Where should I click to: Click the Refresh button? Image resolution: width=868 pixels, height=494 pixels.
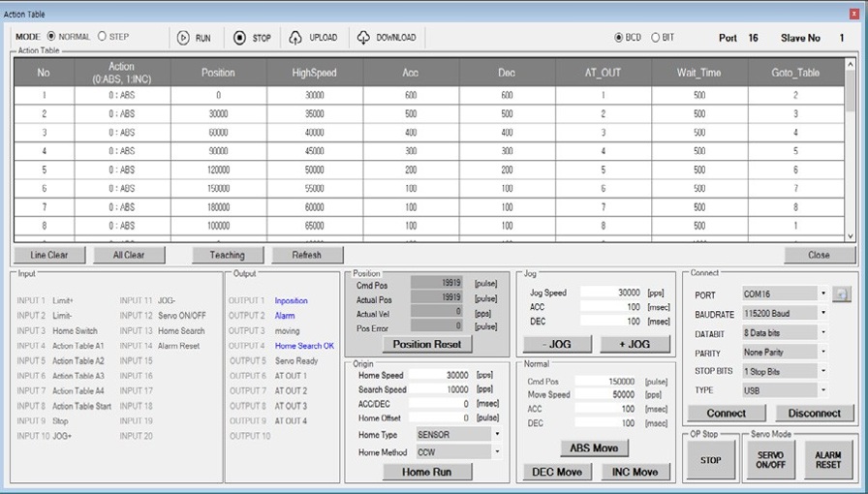(307, 256)
